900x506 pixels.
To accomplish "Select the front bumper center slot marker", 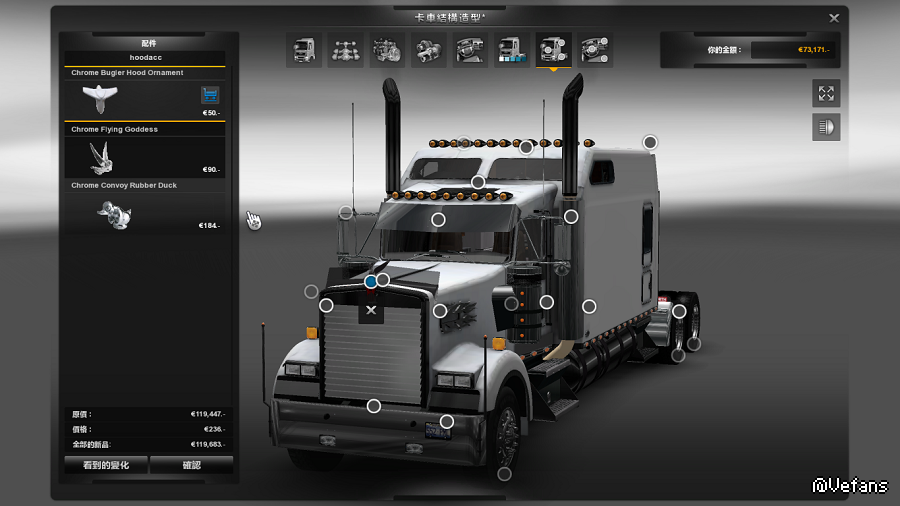I will click(x=374, y=406).
